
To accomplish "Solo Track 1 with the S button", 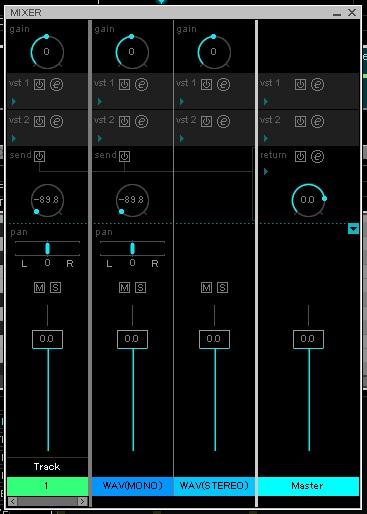I will (55, 287).
